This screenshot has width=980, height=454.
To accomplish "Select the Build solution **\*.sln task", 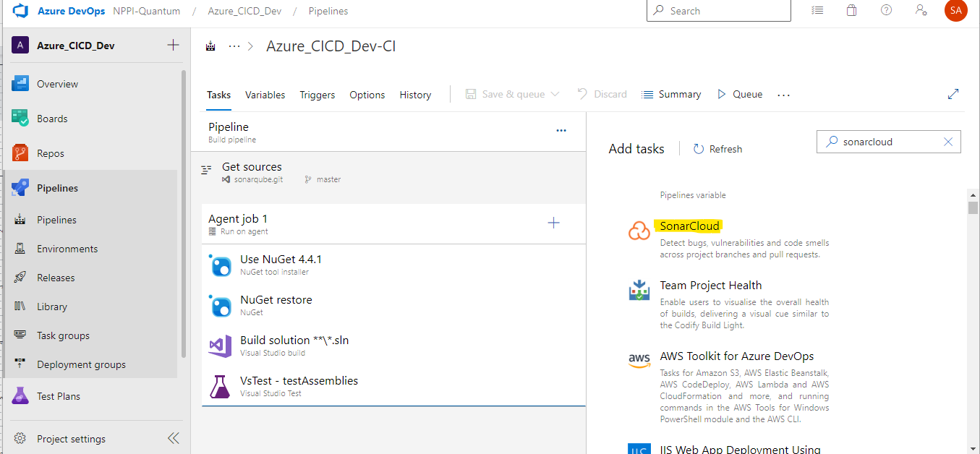I will pos(393,346).
